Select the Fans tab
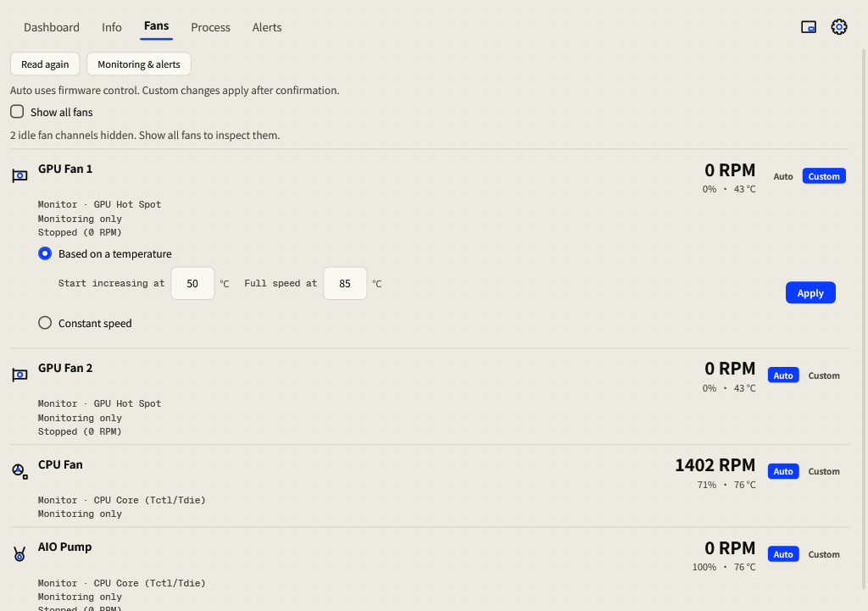The width and height of the screenshot is (868, 611). (x=156, y=26)
